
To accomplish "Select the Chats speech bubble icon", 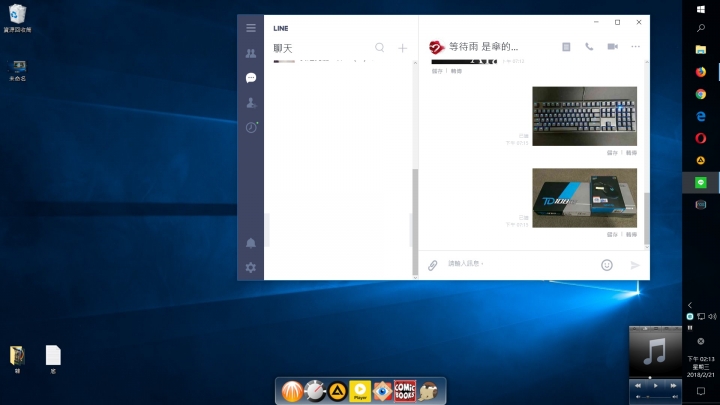I will tap(251, 78).
